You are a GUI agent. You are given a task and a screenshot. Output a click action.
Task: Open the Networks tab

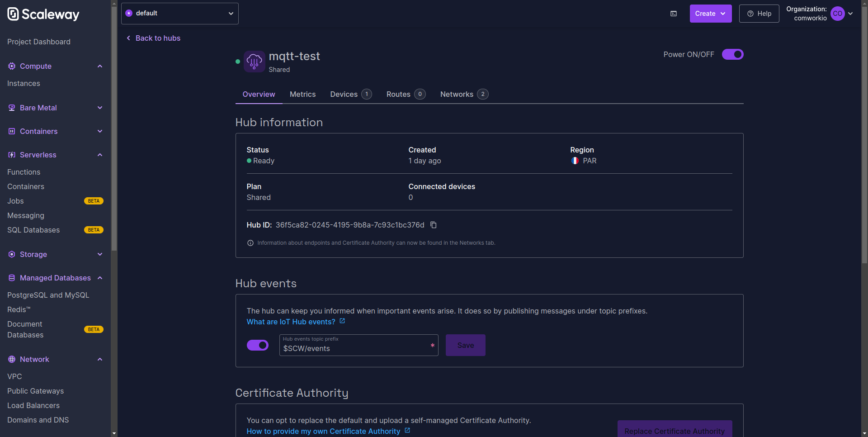click(x=464, y=94)
